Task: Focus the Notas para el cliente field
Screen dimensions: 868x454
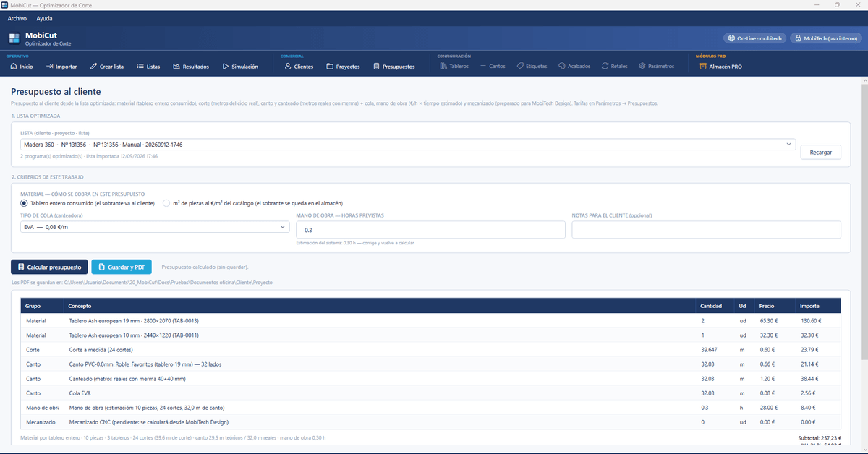Action: coord(706,230)
